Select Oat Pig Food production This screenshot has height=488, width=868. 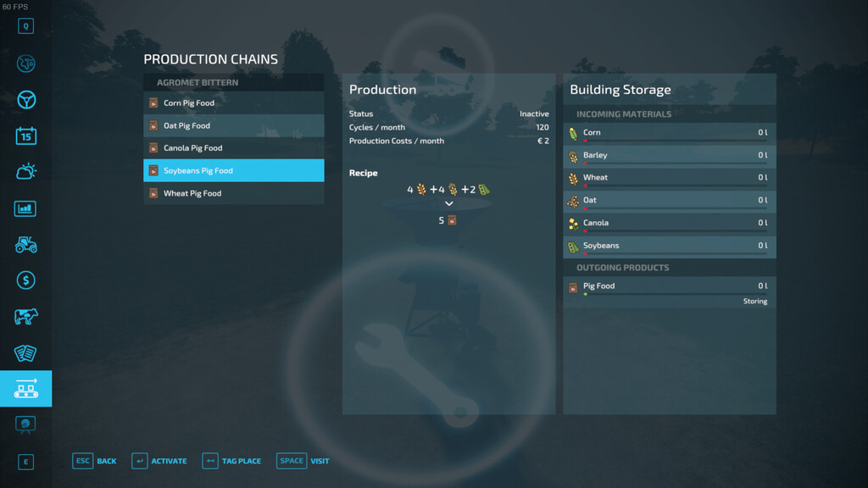point(234,125)
